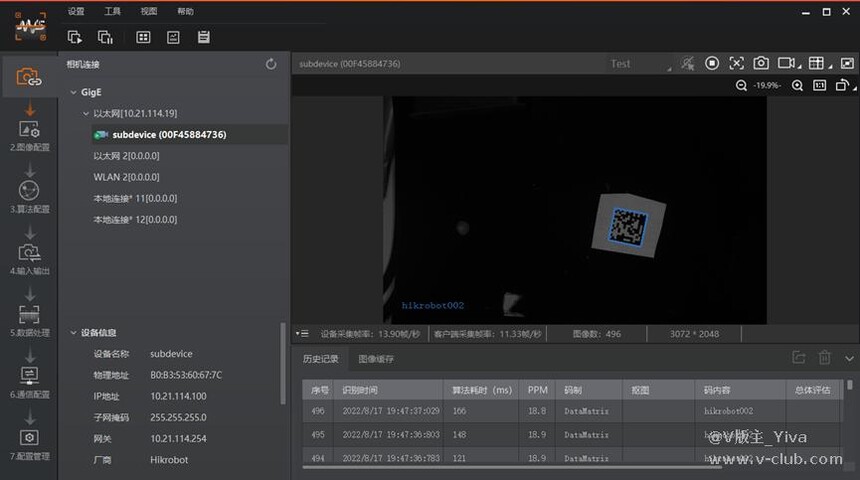The height and width of the screenshot is (480, 860).
Task: Open the video record dropdown arrow
Action: click(x=799, y=67)
